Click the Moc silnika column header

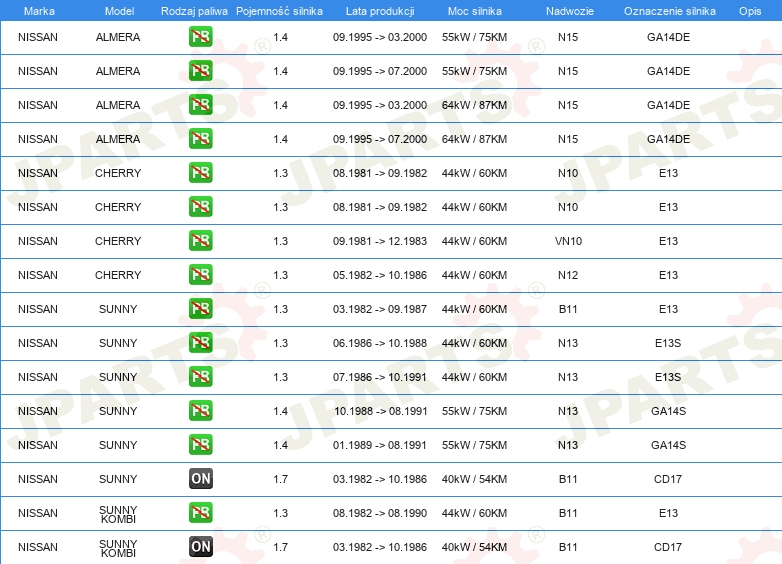click(475, 11)
